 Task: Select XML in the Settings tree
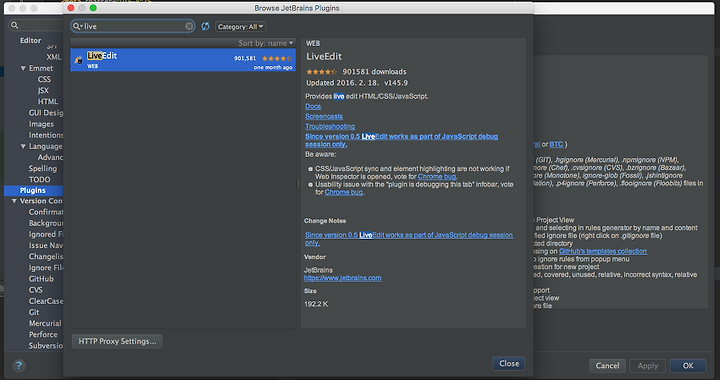[54, 57]
